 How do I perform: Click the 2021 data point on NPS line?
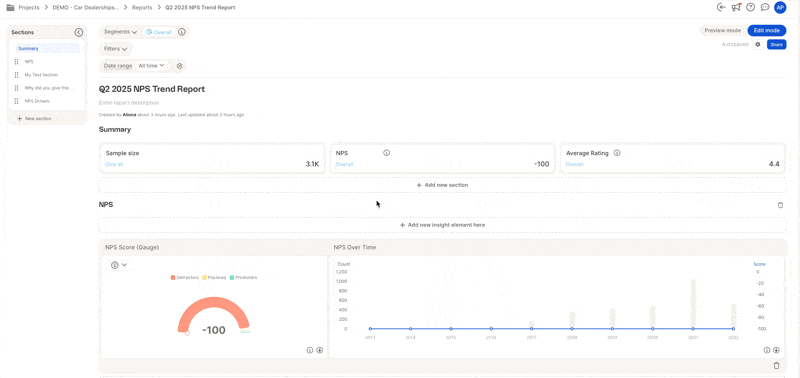click(x=693, y=329)
